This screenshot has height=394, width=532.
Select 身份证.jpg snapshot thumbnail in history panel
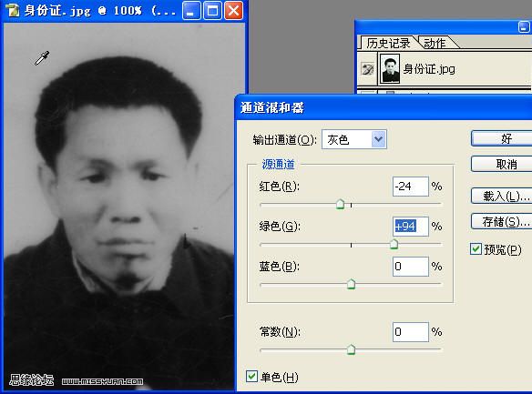(x=390, y=69)
